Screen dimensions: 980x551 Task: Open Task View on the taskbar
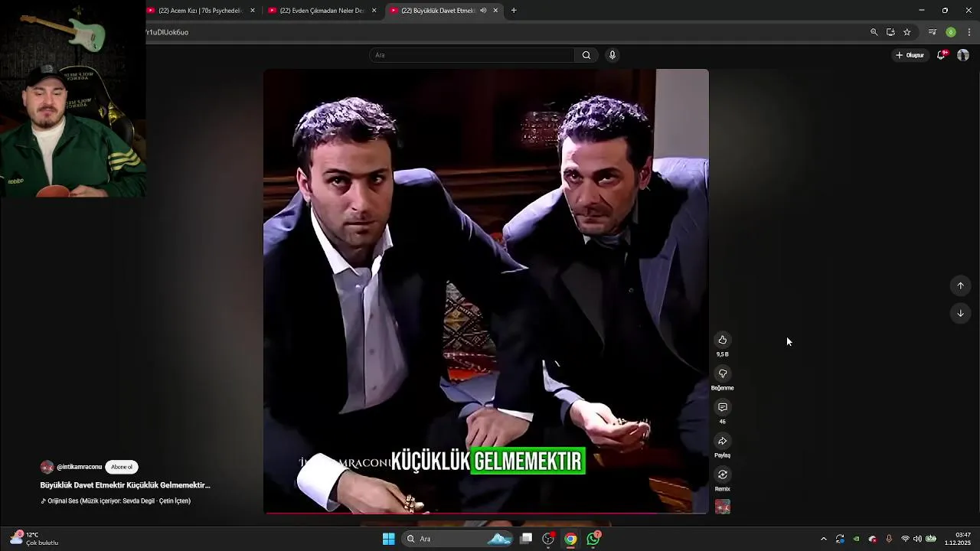(526, 539)
